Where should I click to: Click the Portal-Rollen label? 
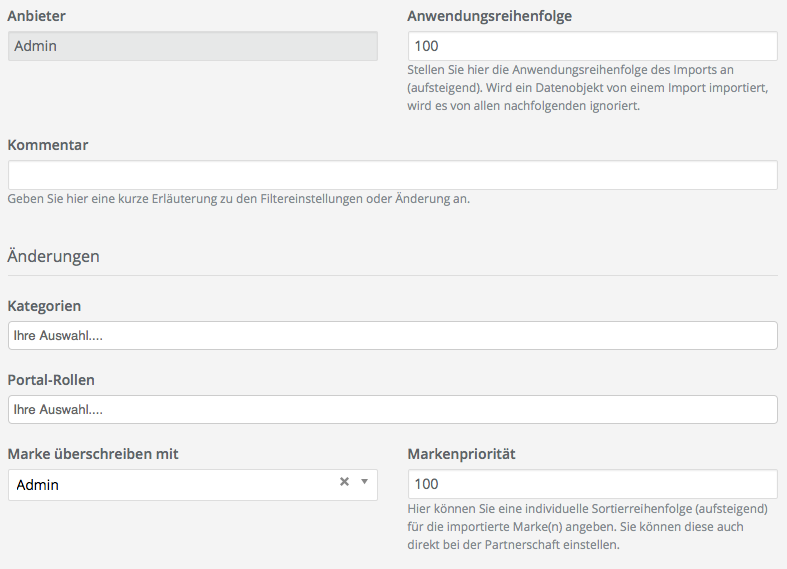[51, 380]
